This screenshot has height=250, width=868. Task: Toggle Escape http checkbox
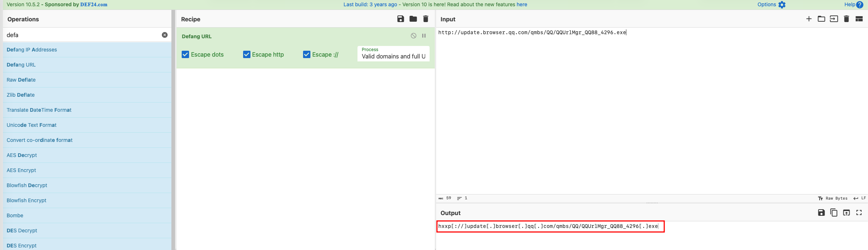point(247,54)
